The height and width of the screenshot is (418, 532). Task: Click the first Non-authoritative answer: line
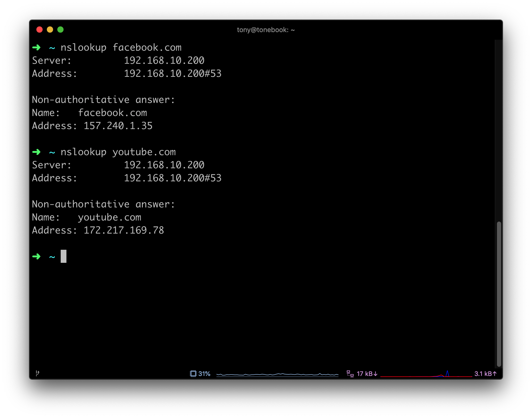point(103,100)
